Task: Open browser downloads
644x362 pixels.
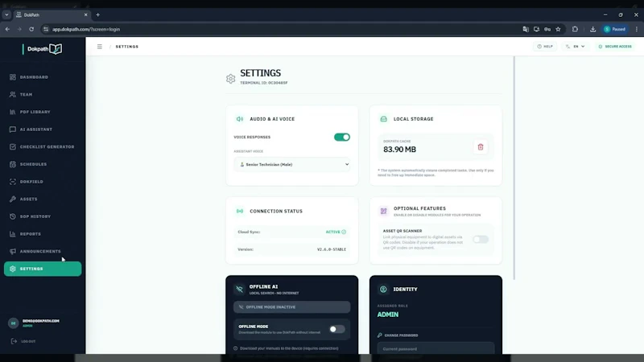Action: pos(592,29)
